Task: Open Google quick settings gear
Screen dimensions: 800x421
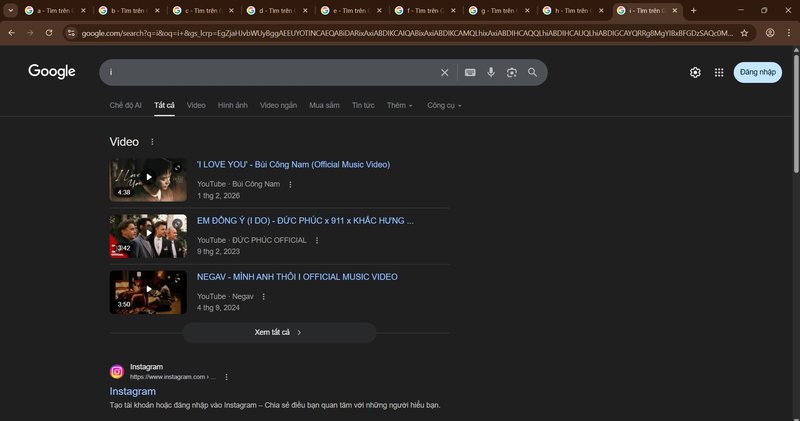Action: (x=695, y=72)
